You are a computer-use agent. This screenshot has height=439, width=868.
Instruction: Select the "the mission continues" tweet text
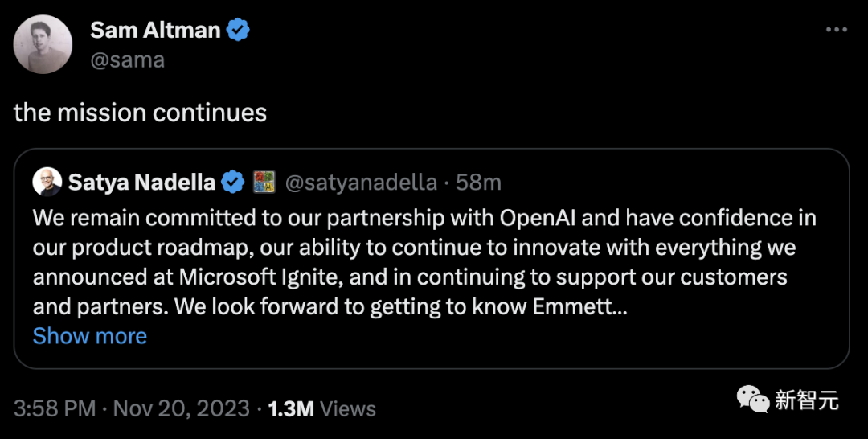point(141,113)
